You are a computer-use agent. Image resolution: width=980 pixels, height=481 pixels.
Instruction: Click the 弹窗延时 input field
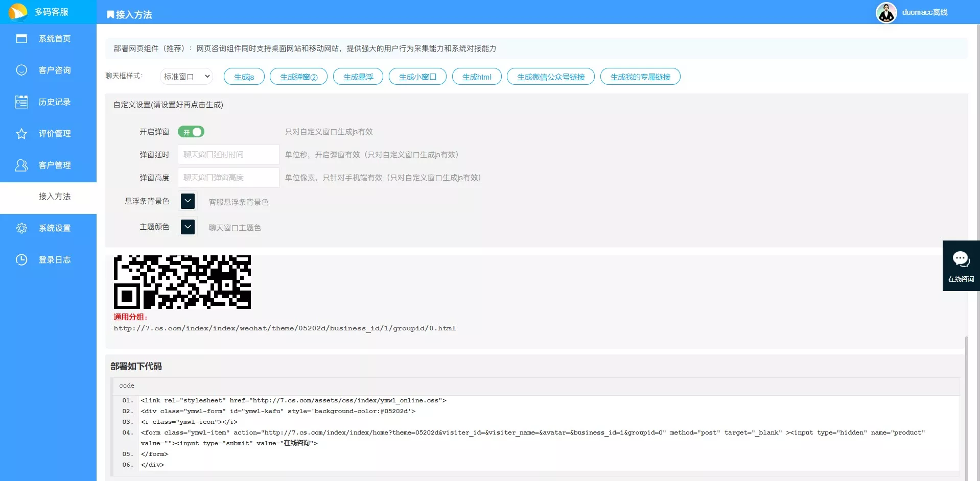click(x=228, y=155)
